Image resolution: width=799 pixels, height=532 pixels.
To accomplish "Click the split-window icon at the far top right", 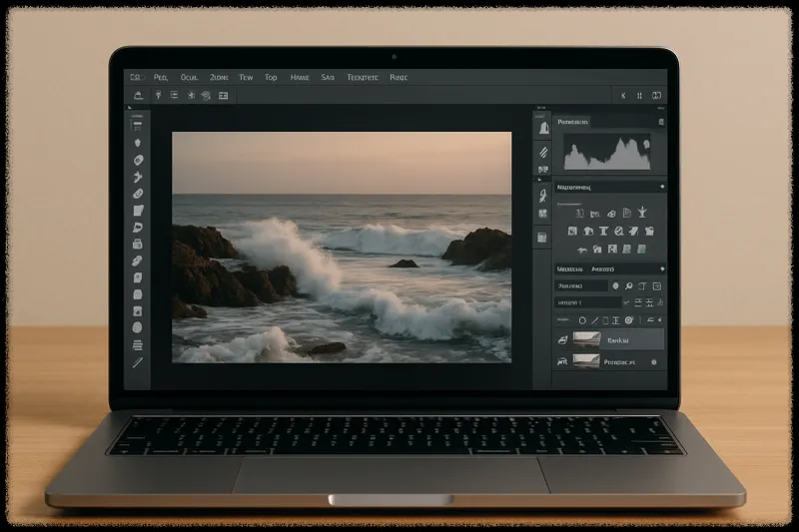I will click(657, 96).
